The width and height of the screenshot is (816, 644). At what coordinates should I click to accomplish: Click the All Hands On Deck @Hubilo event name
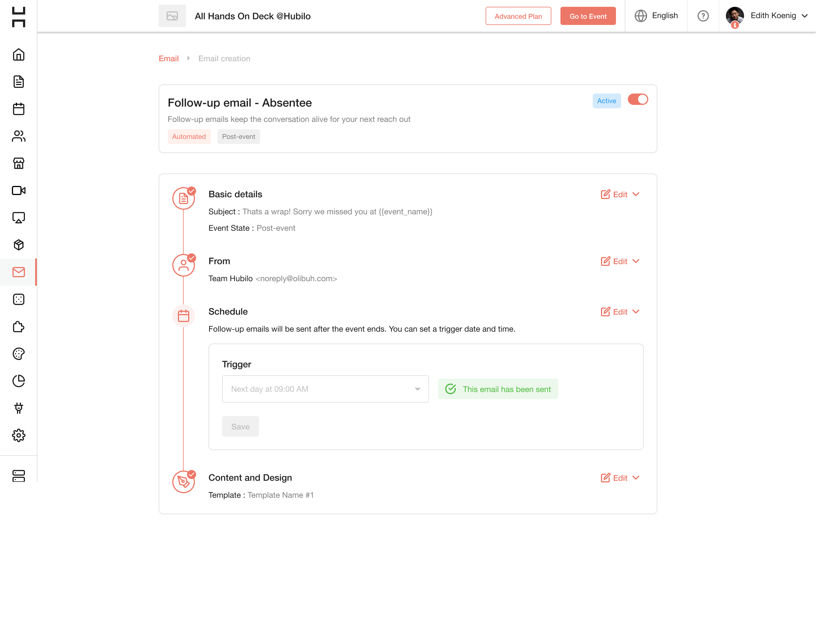click(x=252, y=16)
